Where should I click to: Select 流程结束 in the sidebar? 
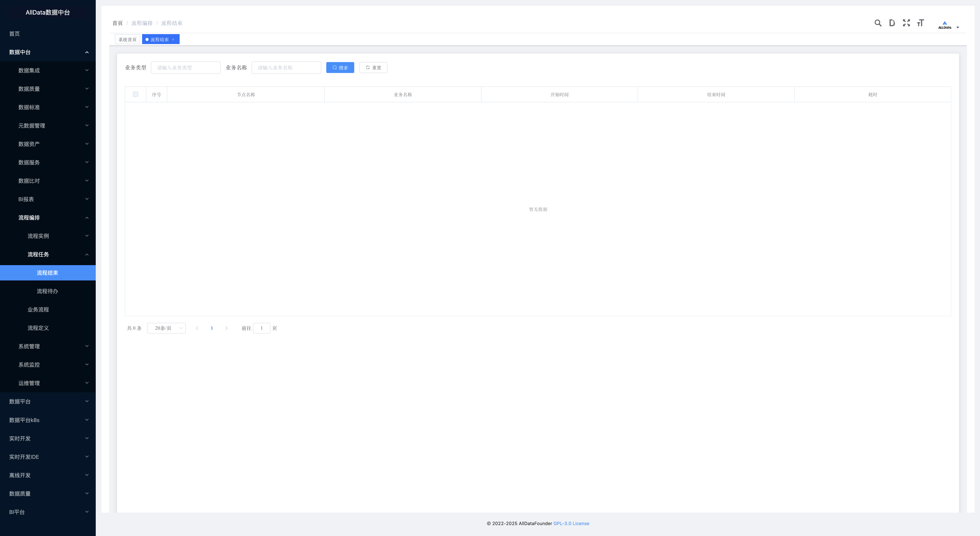coord(48,273)
